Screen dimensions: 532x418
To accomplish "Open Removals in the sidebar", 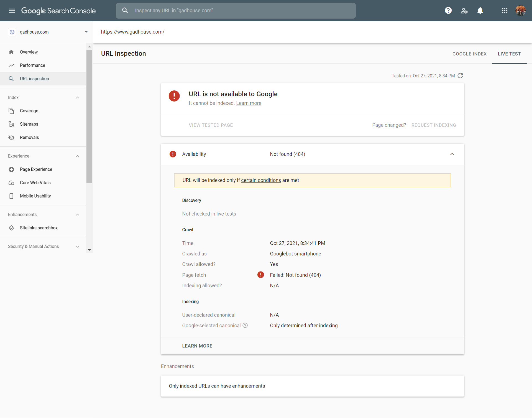I will pos(29,137).
